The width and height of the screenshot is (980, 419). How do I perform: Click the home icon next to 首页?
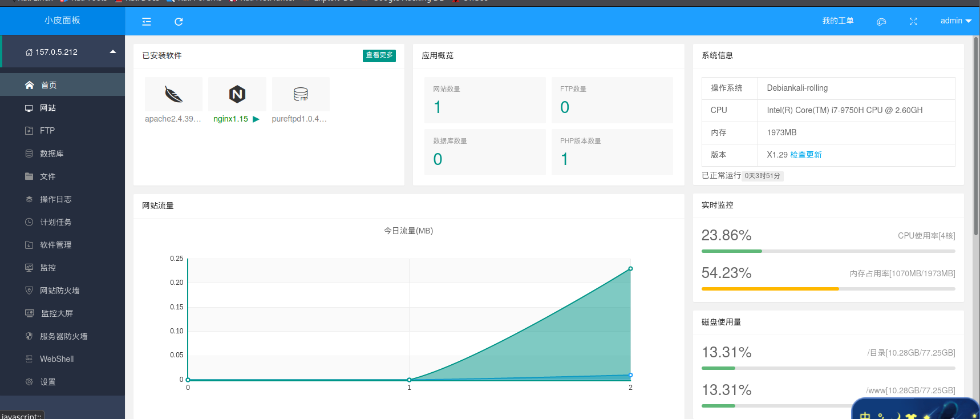[x=30, y=85]
